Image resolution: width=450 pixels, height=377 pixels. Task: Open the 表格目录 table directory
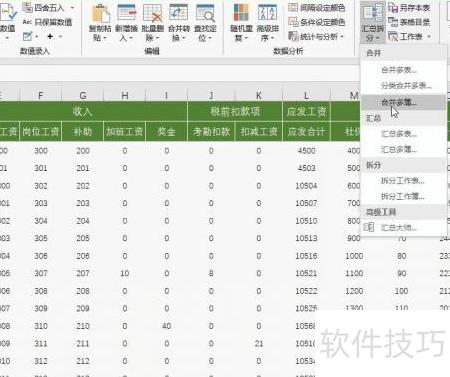(x=409, y=22)
